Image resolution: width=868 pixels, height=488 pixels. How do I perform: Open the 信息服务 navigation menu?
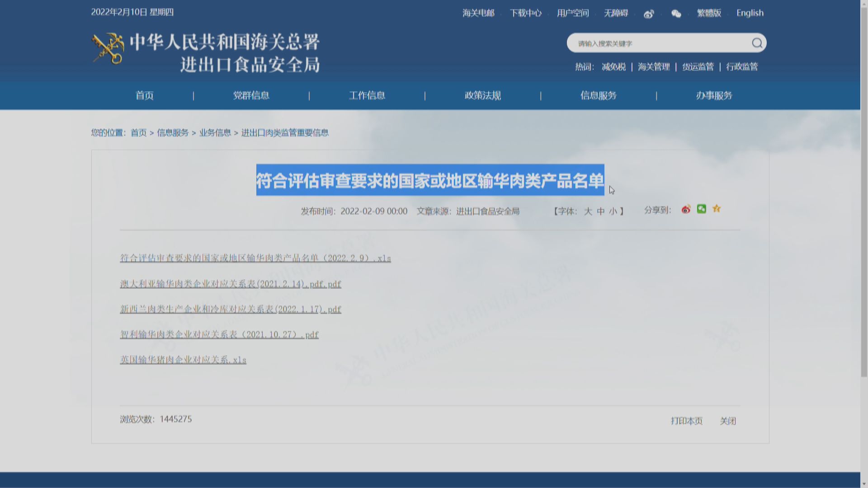599,96
